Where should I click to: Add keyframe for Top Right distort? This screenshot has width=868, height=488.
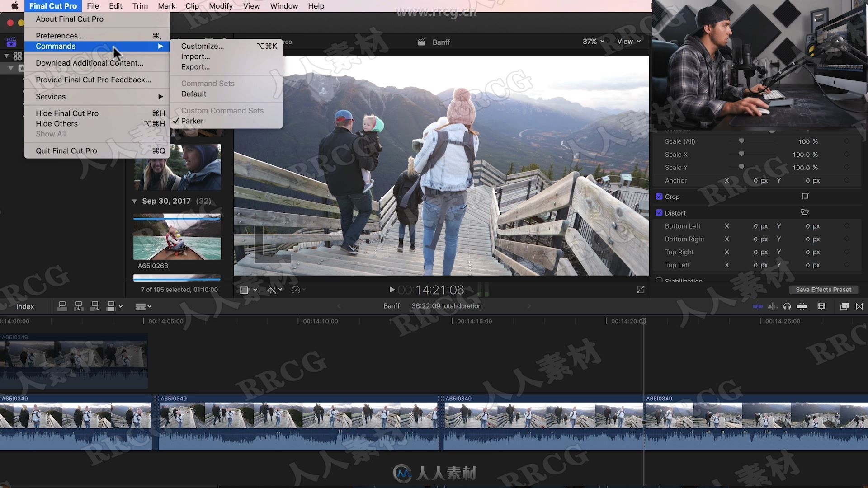tap(847, 252)
